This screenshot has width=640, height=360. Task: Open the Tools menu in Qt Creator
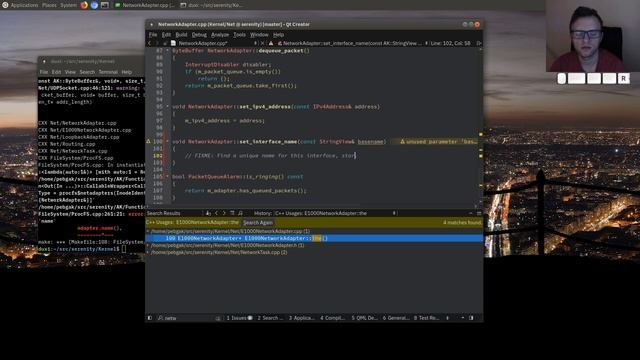[x=240, y=35]
